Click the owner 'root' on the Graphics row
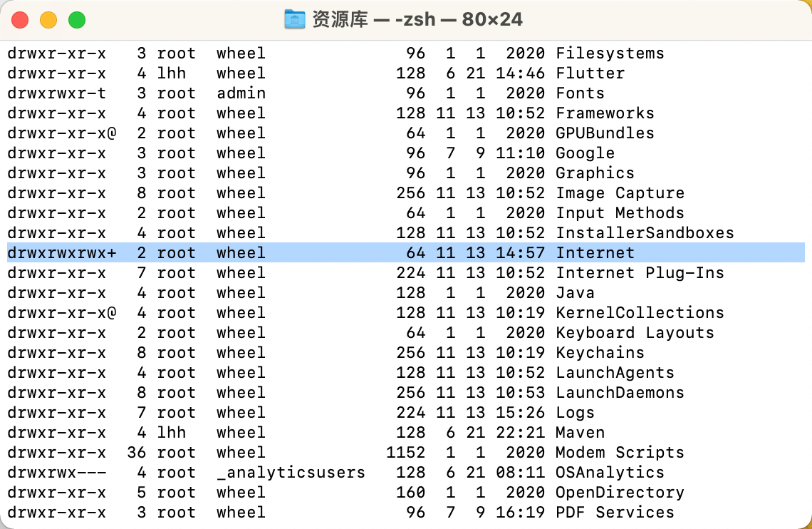Viewport: 812px width, 529px height. 176,173
